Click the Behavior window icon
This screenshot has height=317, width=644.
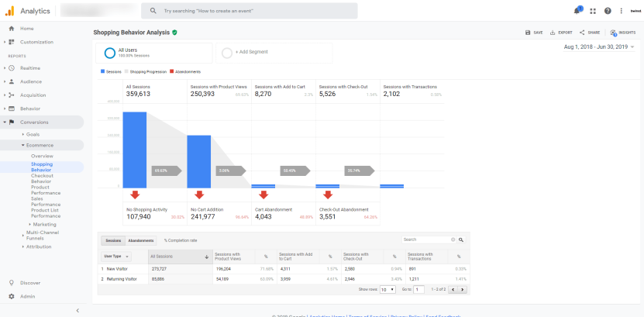(12, 109)
